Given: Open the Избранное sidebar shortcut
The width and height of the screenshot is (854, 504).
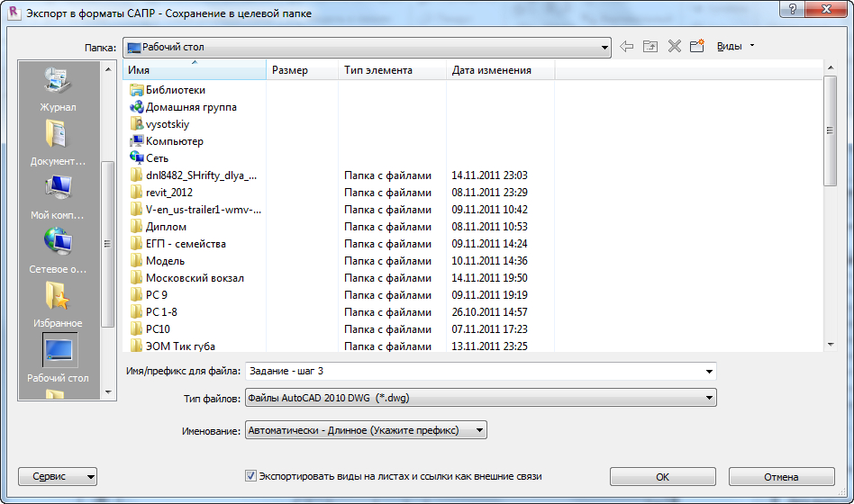Looking at the screenshot, I should [58, 304].
